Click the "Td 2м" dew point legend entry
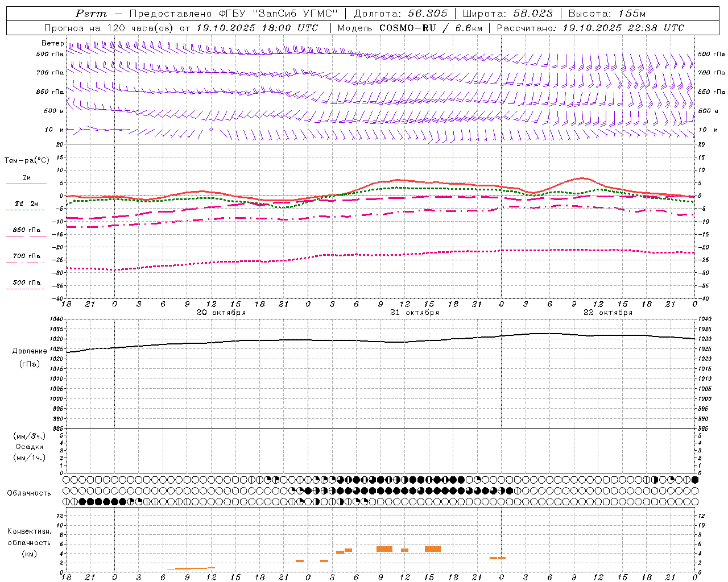Image resolution: width=728 pixels, height=582 pixels. tap(26, 203)
